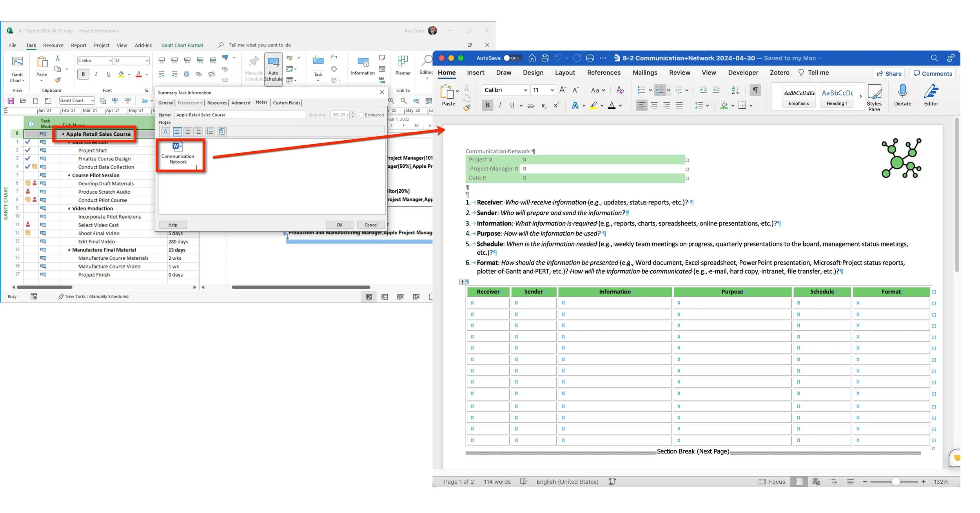The height and width of the screenshot is (513, 980).
Task: Toggle Italic in the Word ribbon
Action: click(500, 105)
